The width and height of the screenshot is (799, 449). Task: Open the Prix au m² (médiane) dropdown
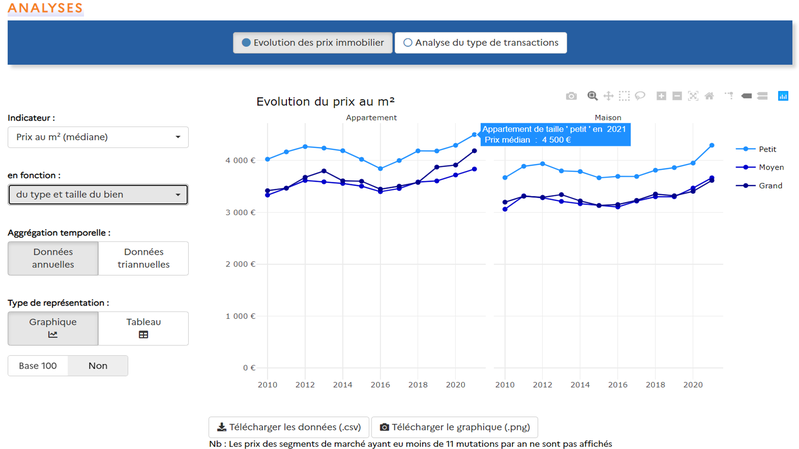(97, 137)
